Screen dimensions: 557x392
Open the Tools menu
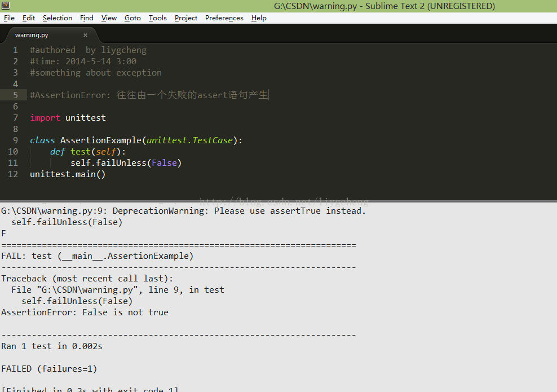pos(157,18)
